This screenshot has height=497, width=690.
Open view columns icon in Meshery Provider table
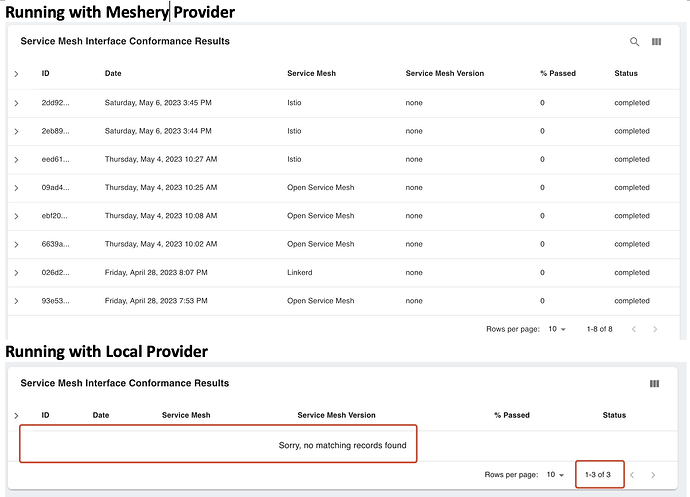pyautogui.click(x=656, y=41)
